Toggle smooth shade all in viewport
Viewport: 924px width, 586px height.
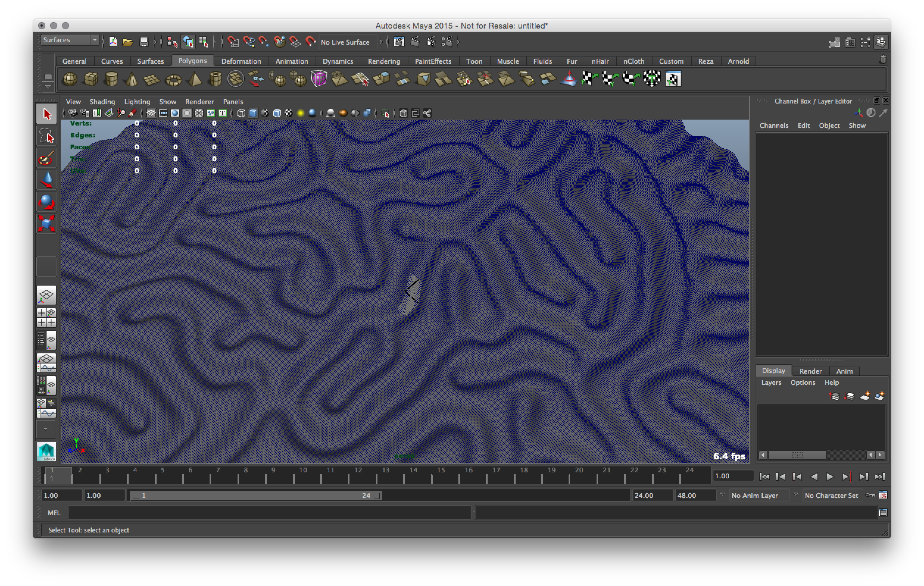point(253,113)
